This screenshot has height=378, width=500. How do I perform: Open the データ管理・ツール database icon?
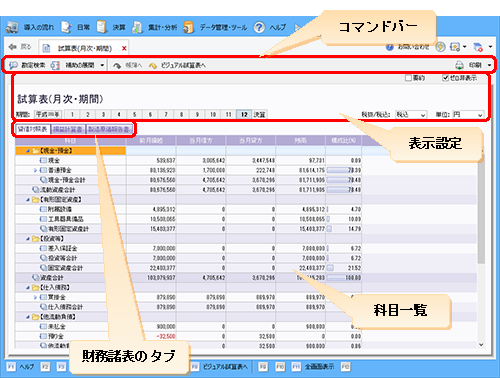click(x=188, y=27)
